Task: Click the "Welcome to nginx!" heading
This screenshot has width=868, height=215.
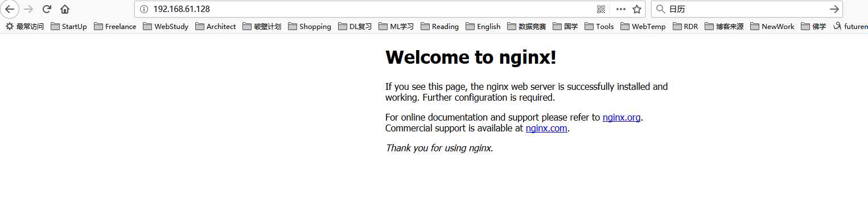Action: [471, 57]
